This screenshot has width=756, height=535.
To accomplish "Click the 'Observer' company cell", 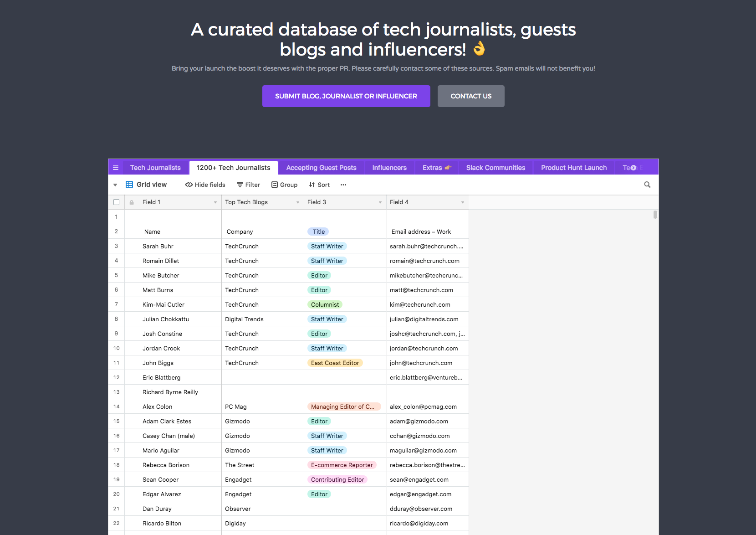I will point(263,509).
